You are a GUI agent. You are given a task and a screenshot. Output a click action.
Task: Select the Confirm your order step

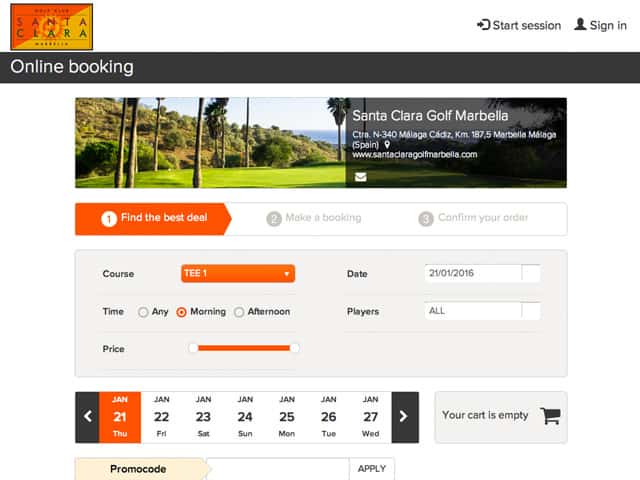point(473,218)
